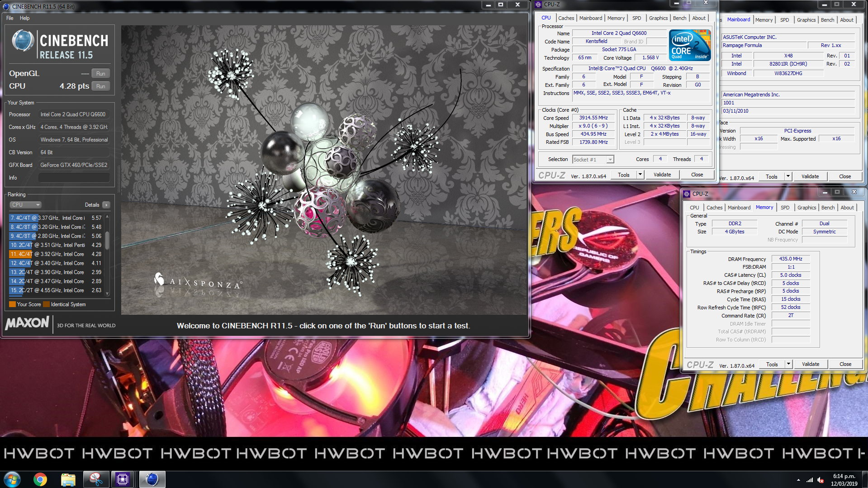This screenshot has width=868, height=488.
Task: Run the CPU benchmark in Cinebench
Action: (101, 86)
